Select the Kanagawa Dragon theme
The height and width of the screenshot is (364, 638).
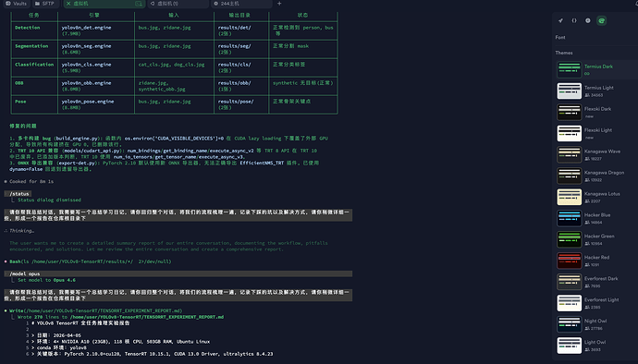pos(596,176)
